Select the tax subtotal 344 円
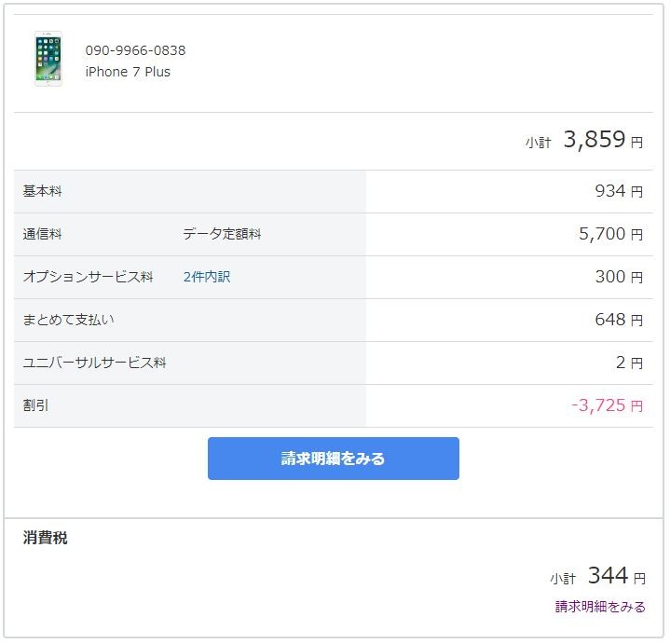670x644 pixels. point(617,576)
